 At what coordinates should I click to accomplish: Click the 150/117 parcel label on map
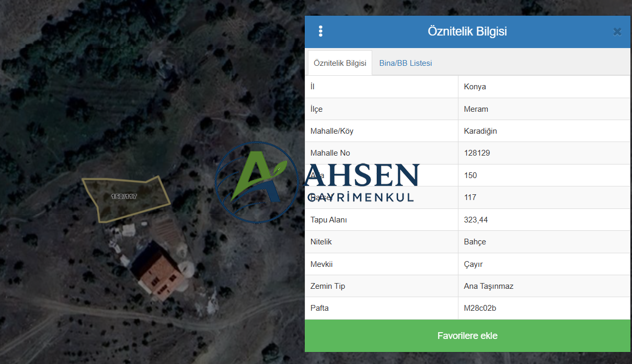click(124, 196)
